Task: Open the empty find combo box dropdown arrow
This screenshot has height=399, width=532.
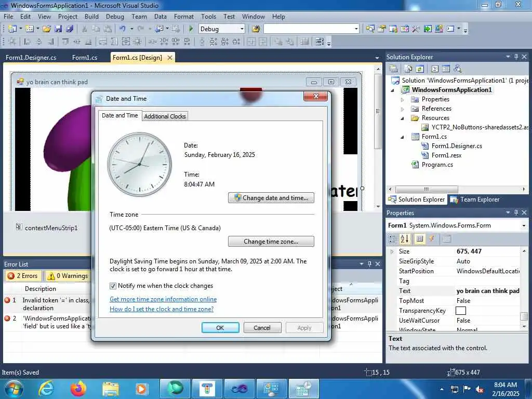Action: 356,29
